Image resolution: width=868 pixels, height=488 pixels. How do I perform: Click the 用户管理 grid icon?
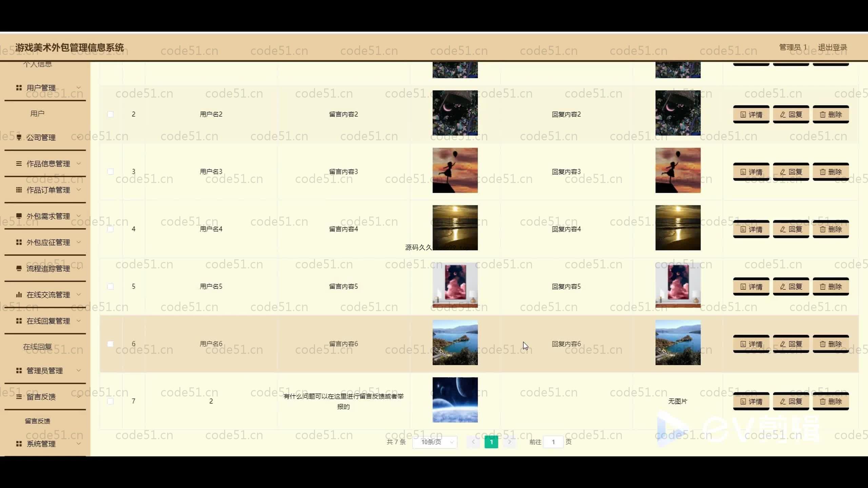tap(19, 88)
